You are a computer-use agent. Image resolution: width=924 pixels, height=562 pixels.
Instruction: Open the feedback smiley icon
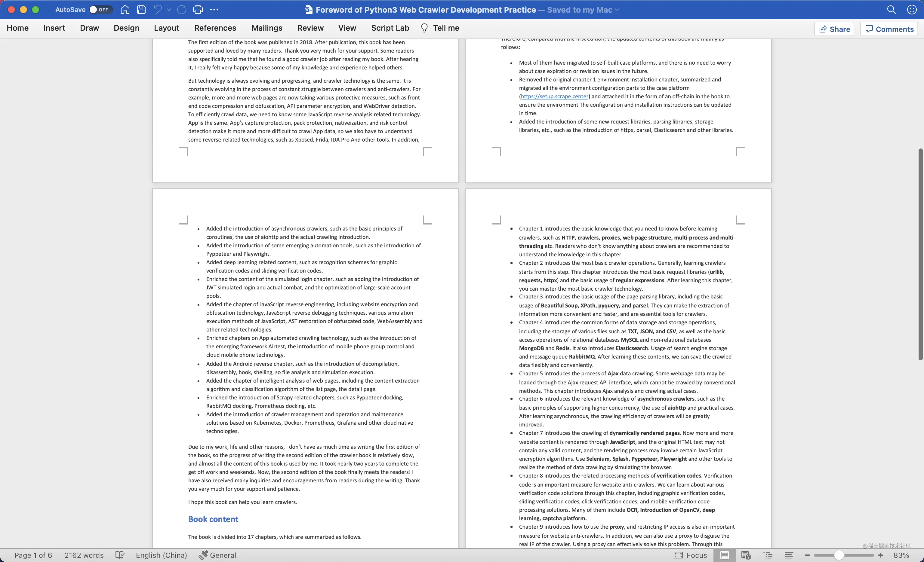click(912, 10)
